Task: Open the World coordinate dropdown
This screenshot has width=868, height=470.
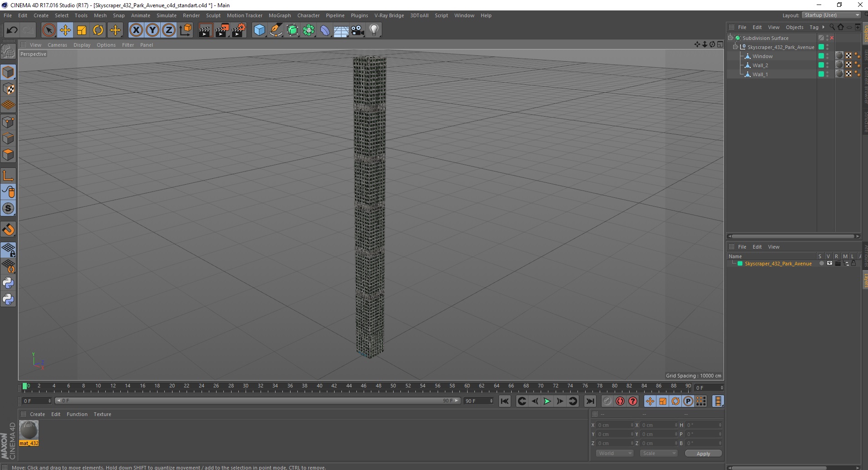Action: click(x=614, y=453)
